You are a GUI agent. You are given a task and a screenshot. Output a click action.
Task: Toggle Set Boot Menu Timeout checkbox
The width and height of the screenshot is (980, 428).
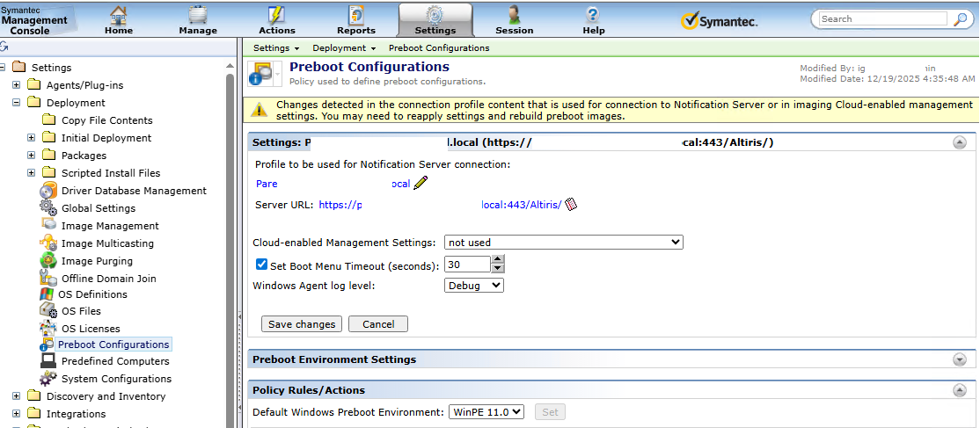[x=262, y=265]
